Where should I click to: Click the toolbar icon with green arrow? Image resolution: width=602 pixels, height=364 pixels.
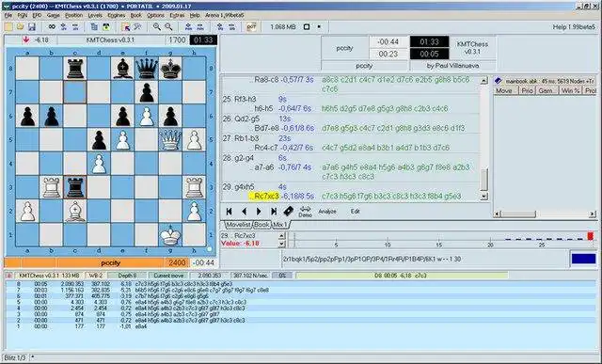pos(106,27)
